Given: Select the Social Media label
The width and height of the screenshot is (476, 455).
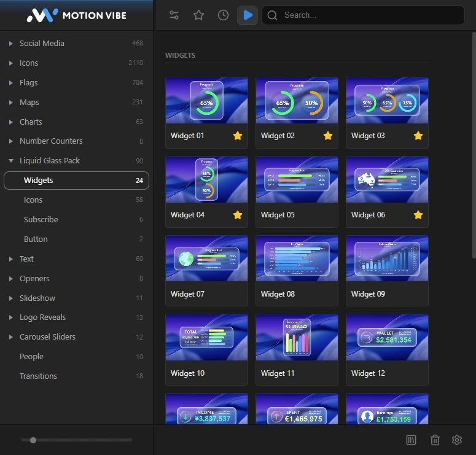Looking at the screenshot, I should (x=42, y=44).
